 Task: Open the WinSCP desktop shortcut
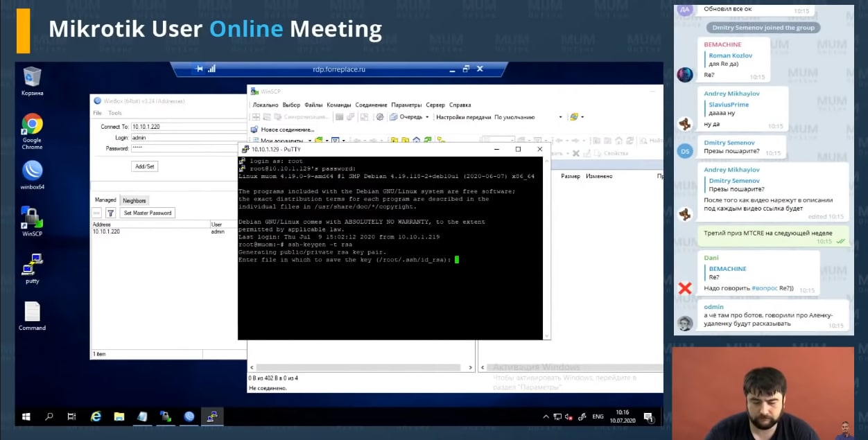point(32,221)
